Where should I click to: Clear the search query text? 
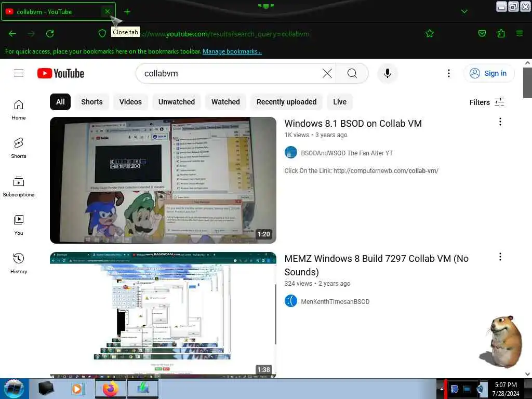(327, 73)
